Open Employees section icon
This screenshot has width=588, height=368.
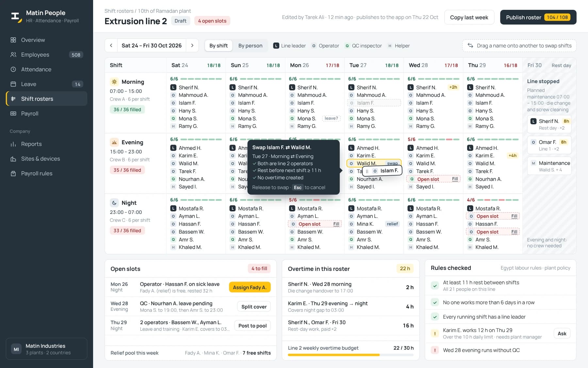(13, 55)
